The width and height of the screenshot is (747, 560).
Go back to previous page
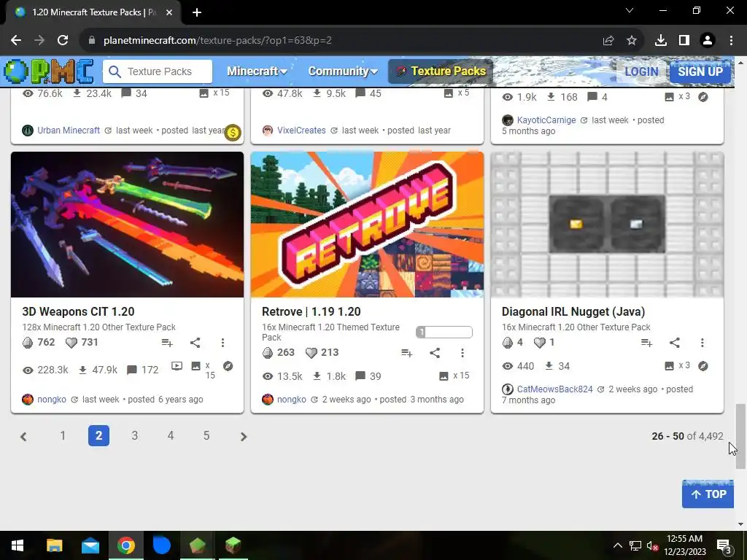pos(16,41)
